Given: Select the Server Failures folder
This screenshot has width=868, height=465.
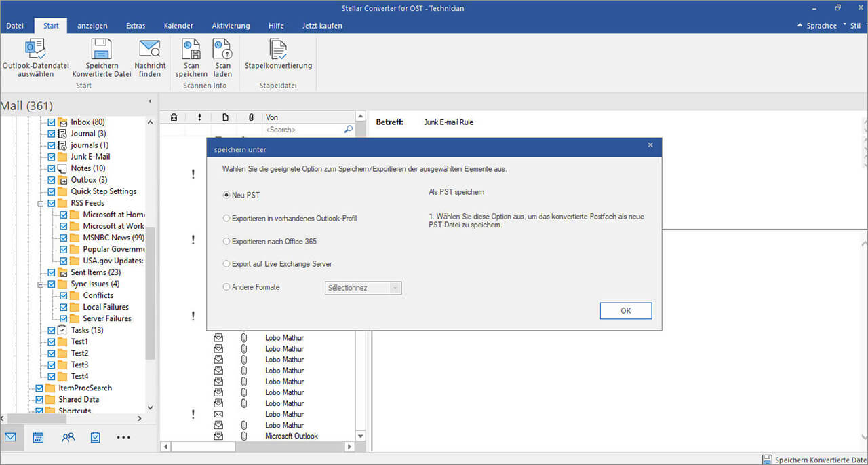Looking at the screenshot, I should click(107, 318).
